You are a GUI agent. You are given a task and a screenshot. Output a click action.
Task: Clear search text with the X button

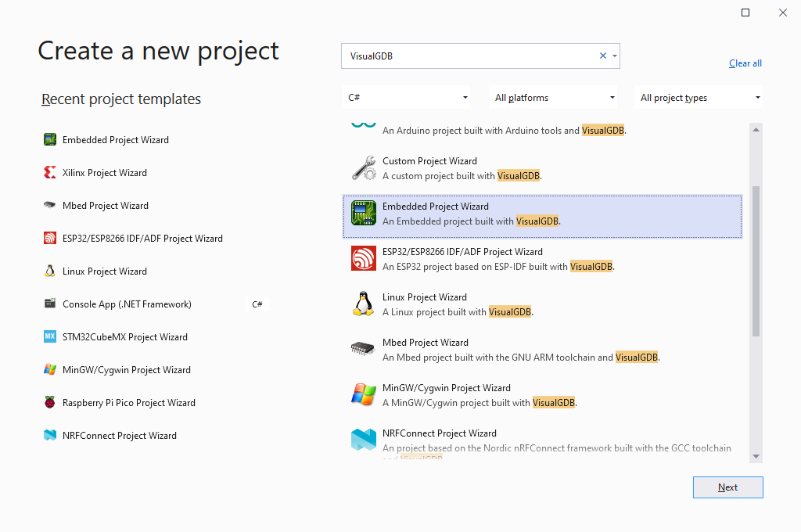(602, 56)
